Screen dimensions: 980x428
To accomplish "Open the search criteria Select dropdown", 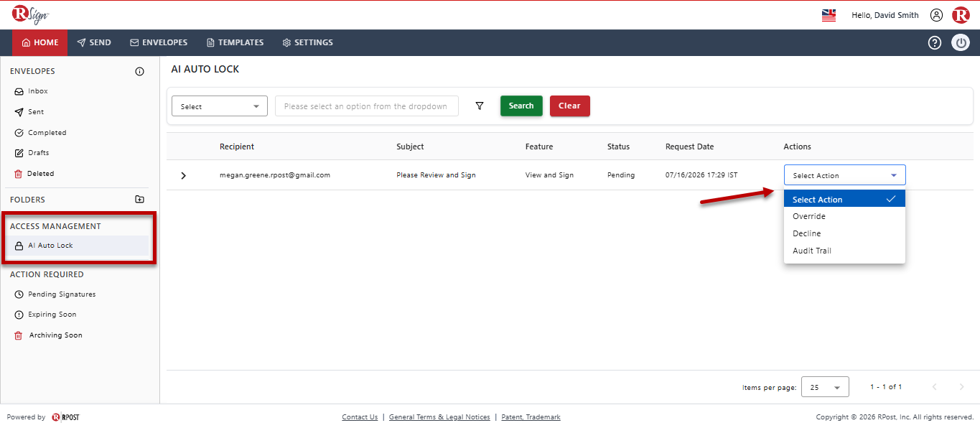I will pos(220,106).
